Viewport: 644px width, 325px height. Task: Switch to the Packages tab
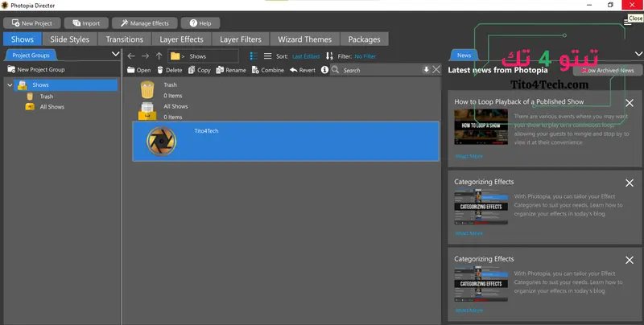[x=364, y=39]
